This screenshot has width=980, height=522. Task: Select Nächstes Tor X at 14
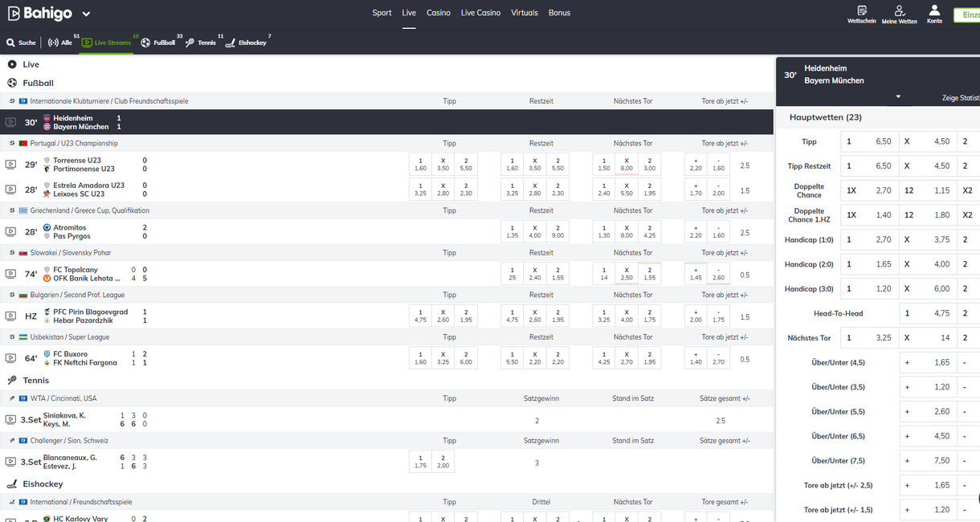point(927,338)
